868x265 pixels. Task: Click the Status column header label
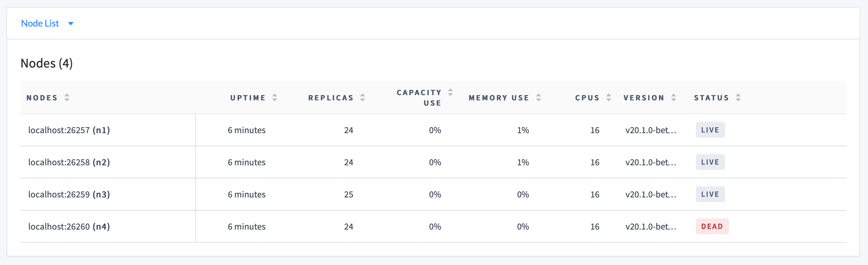tap(711, 98)
